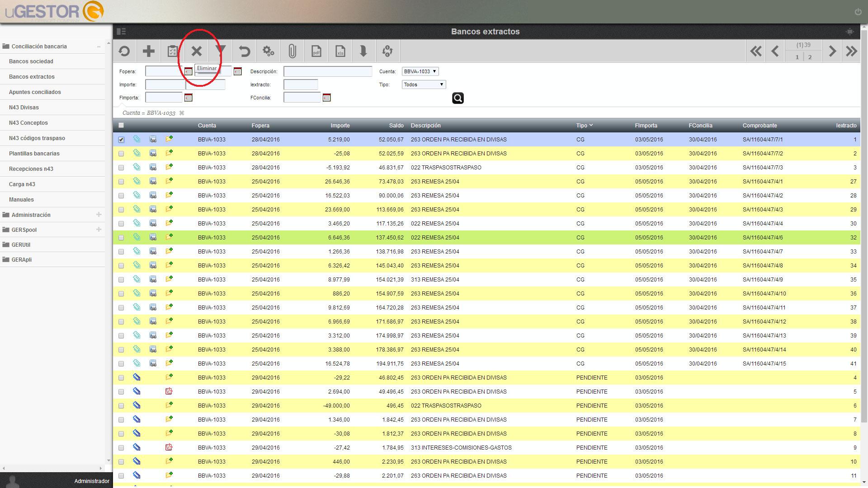Toggle the select-all header checkbox

click(x=121, y=125)
